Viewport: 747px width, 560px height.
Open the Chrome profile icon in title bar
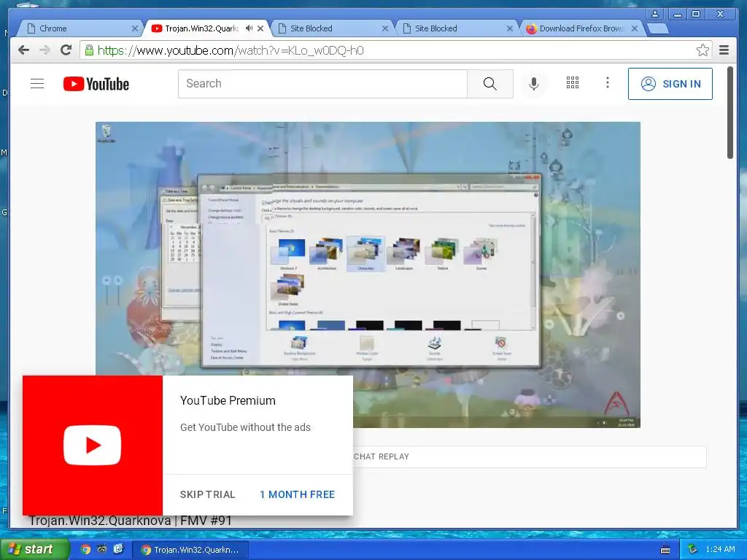(655, 14)
